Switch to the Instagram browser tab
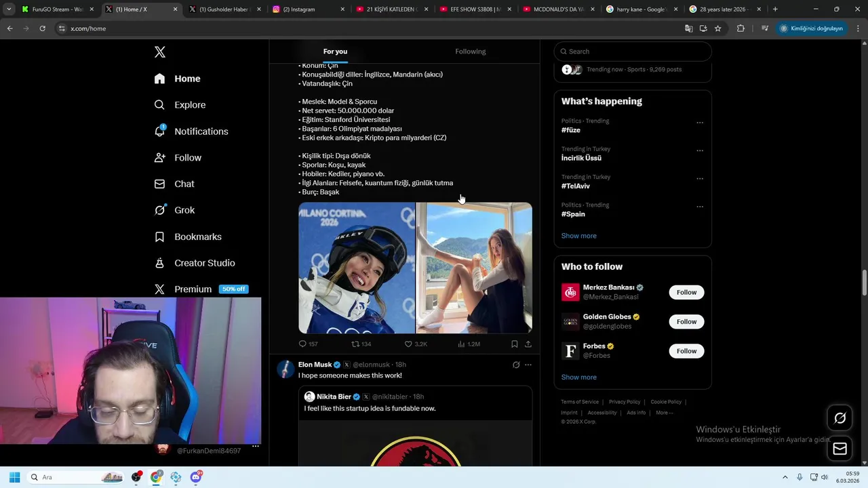Image resolution: width=868 pixels, height=488 pixels. tap(309, 9)
